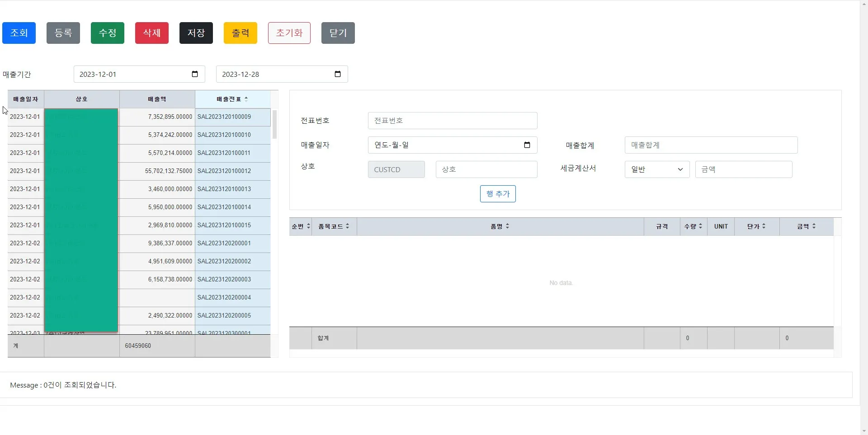This screenshot has width=868, height=435.
Task: Focus the 매출합계 input field
Action: [x=711, y=145]
